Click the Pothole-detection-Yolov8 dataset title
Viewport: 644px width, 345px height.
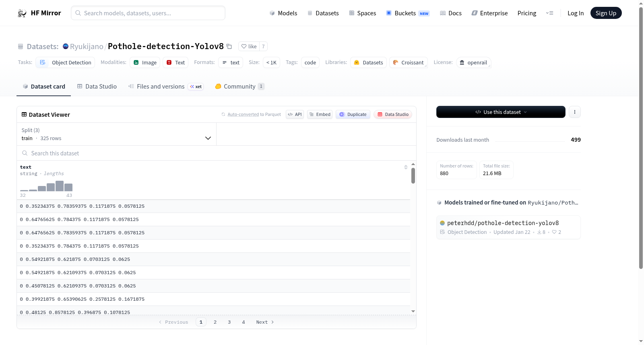click(166, 46)
